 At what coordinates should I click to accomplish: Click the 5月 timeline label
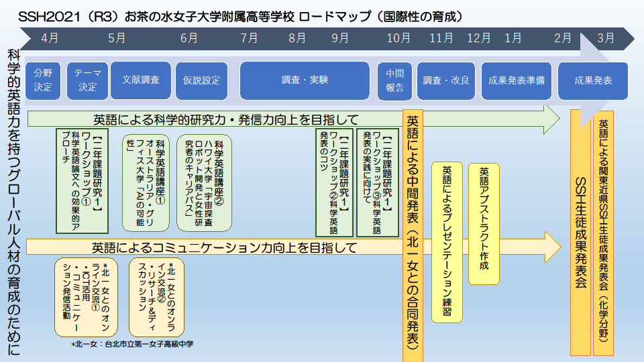(117, 38)
